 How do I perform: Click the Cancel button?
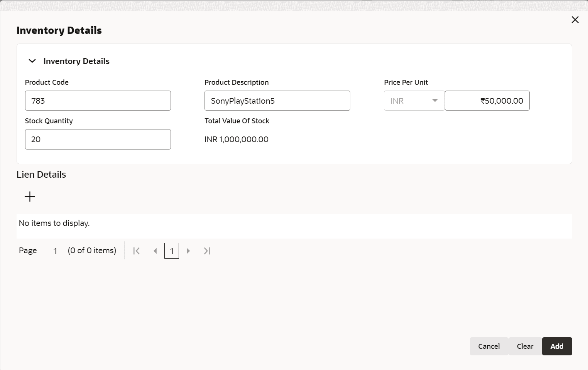pyautogui.click(x=489, y=346)
